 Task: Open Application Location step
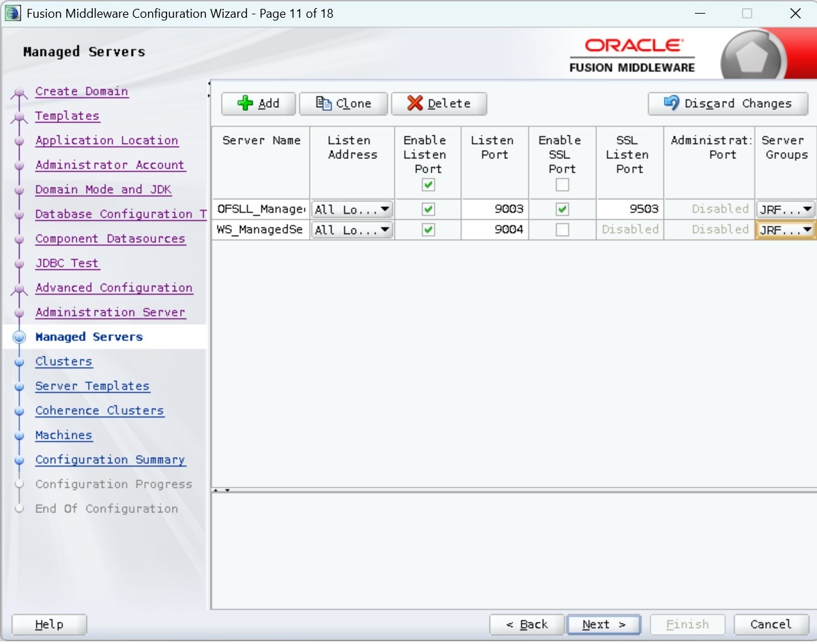107,140
